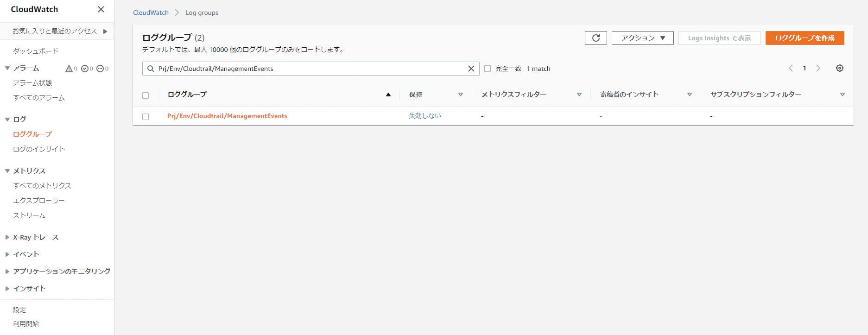Enable the 完全一致 exact match checkbox
Viewport: 868px width, 335px height.
click(x=488, y=69)
